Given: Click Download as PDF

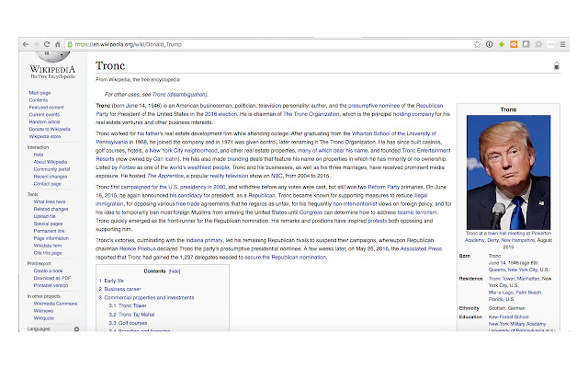Looking at the screenshot, I should pyautogui.click(x=52, y=278).
